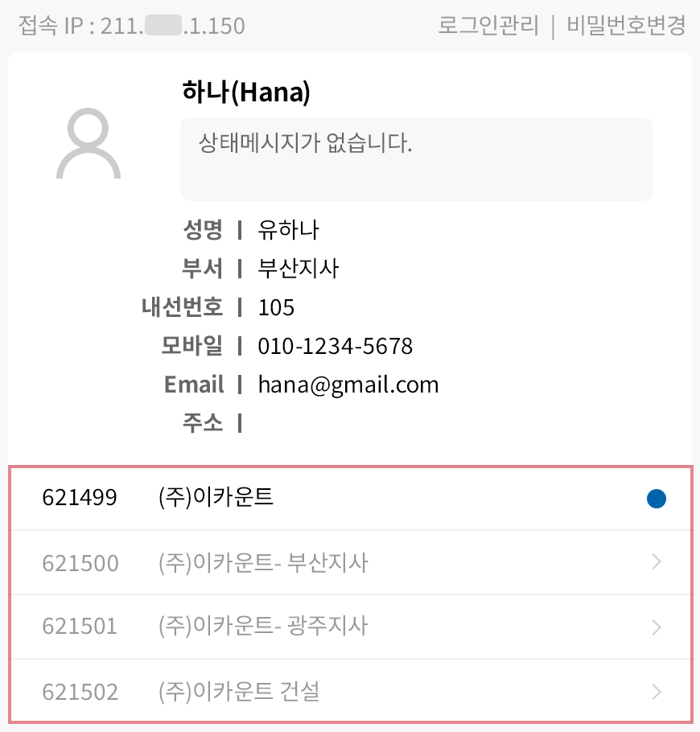Open 로그인관리 link
700x732 pixels.
(488, 26)
